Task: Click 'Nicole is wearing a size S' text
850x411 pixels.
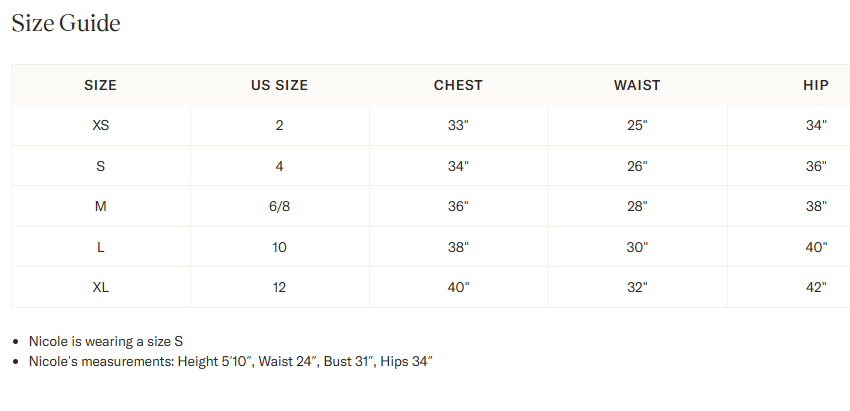Action: coord(106,342)
